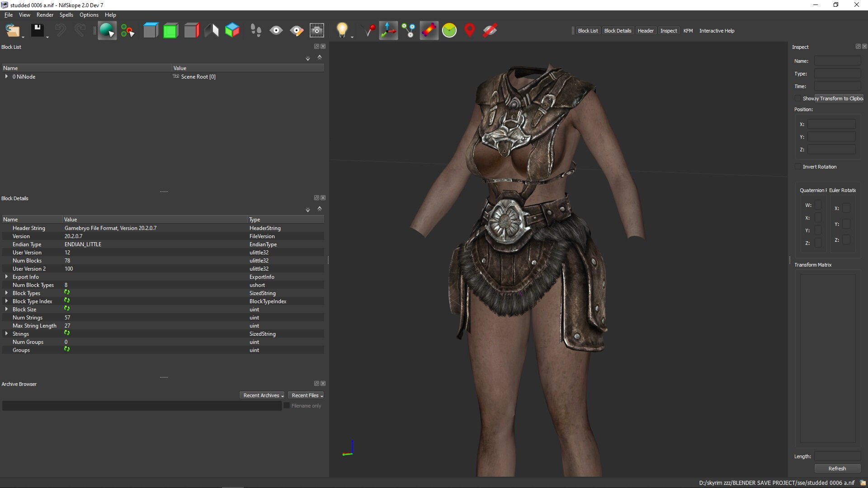Open the View menu
This screenshot has height=488, width=868.
(24, 15)
